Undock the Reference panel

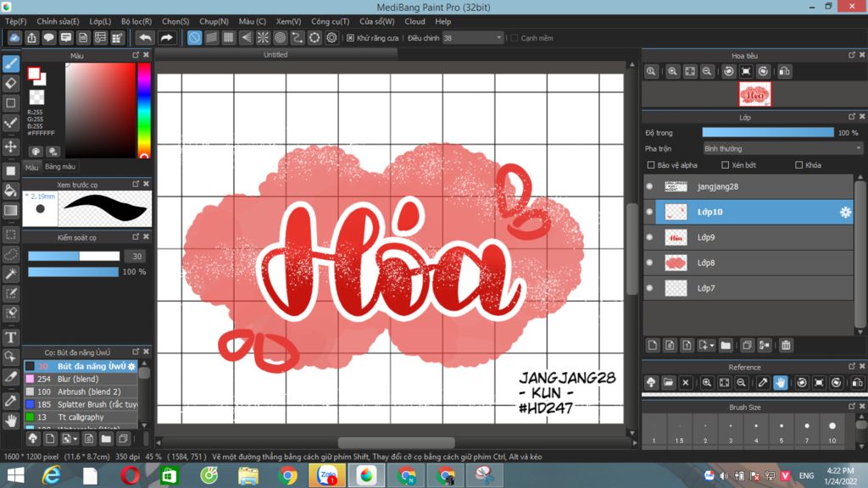[x=851, y=366]
